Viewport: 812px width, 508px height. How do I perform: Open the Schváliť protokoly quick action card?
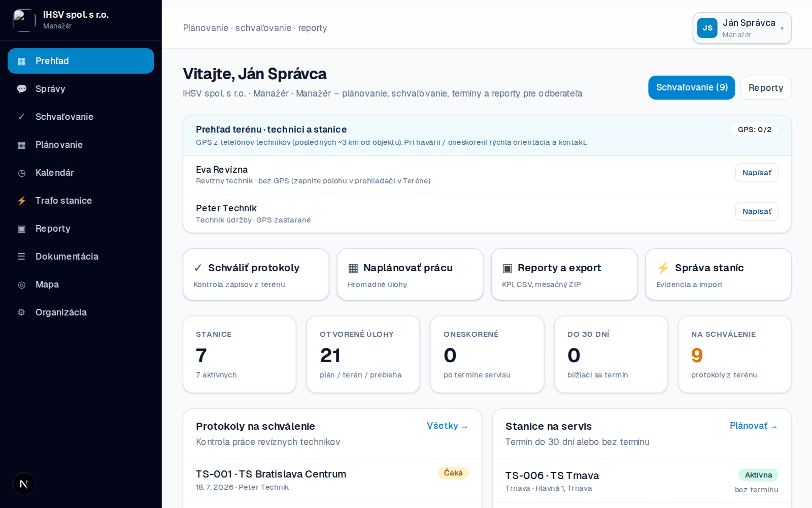pyautogui.click(x=256, y=274)
